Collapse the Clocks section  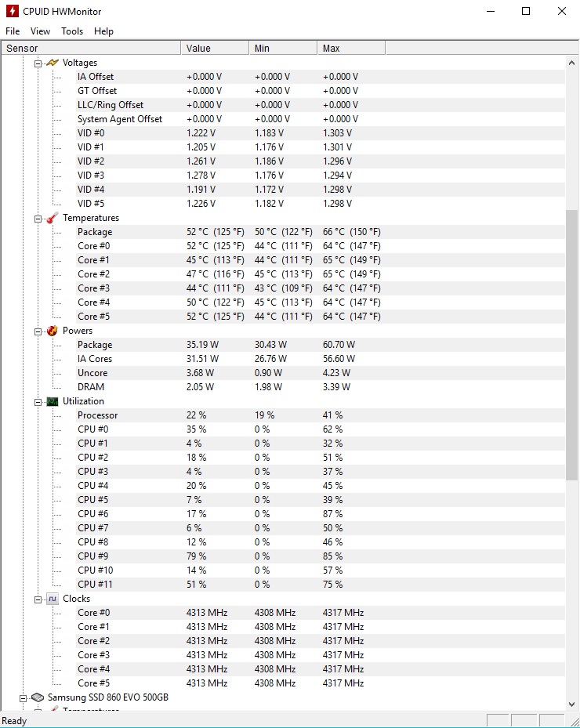click(x=38, y=599)
